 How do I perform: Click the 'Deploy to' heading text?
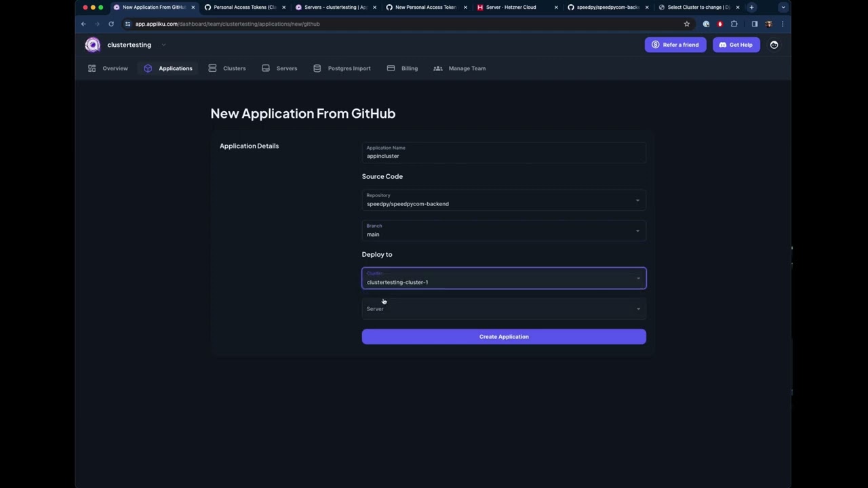click(377, 254)
